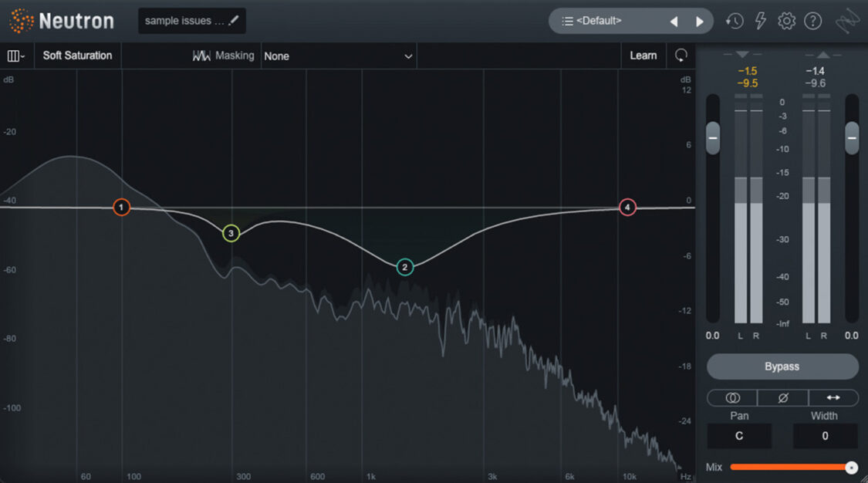Start Learn mode
Screen dimensions: 868x483
tap(643, 56)
